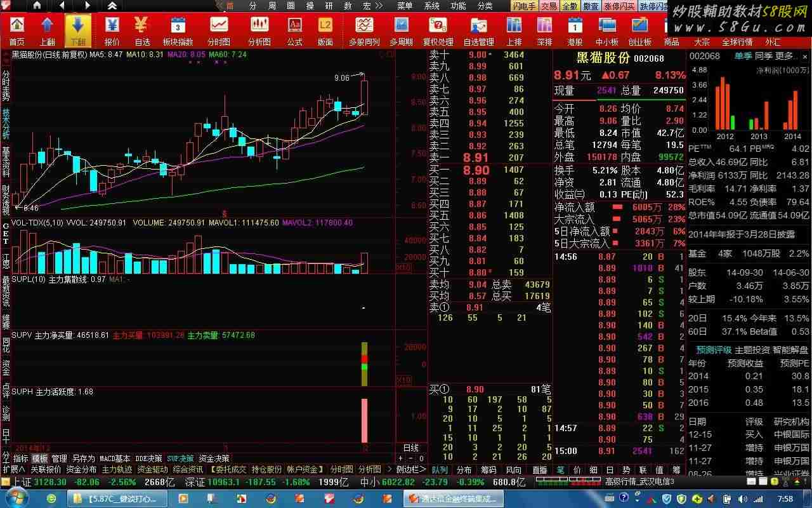This screenshot has height=508, width=812.
Task: Open the 关联报价 bottom tab
Action: tap(46, 469)
